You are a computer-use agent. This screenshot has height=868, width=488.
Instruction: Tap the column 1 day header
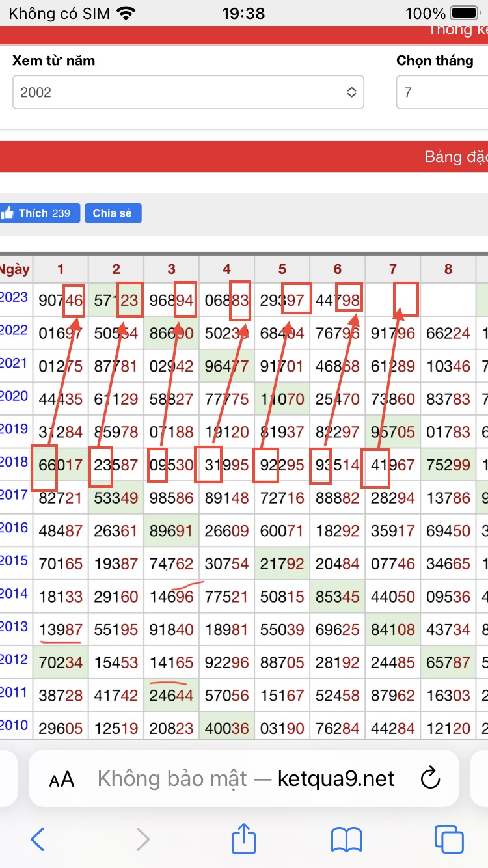(61, 269)
